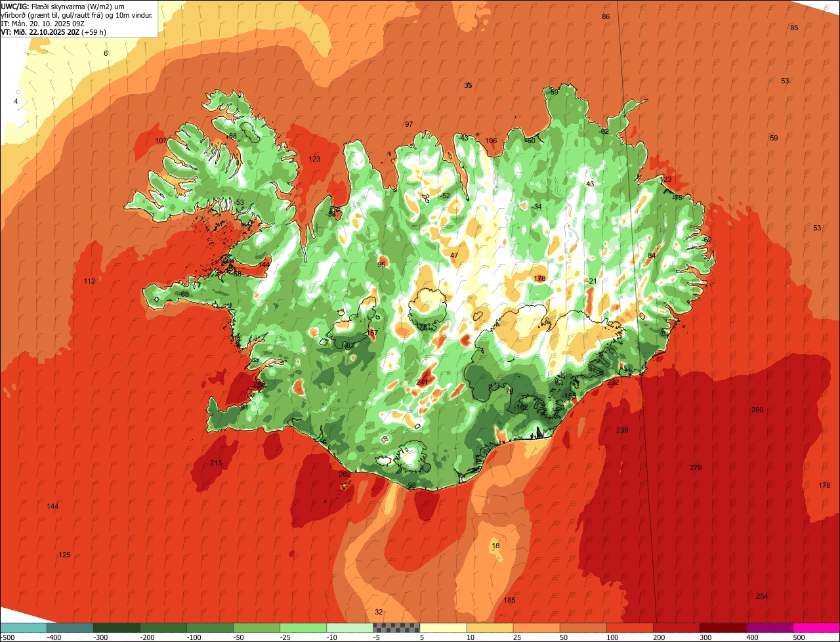Click the map value 241
The image size is (840, 642).
tap(422, 382)
